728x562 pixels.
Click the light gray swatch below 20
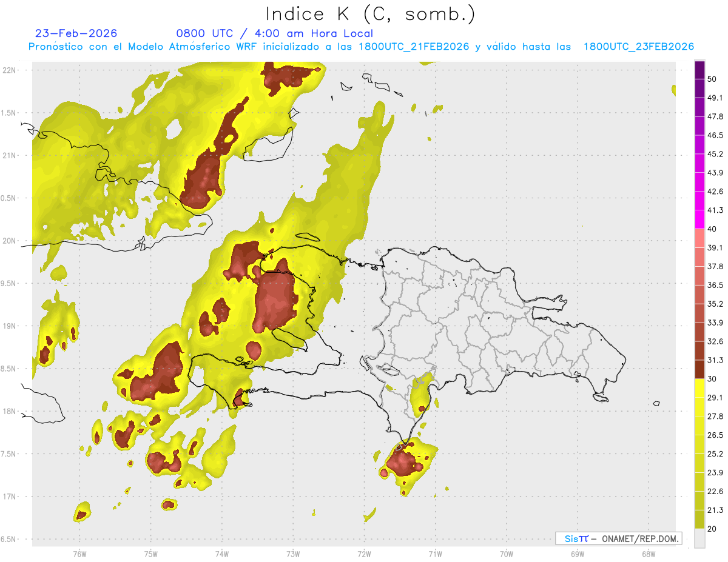tap(699, 538)
